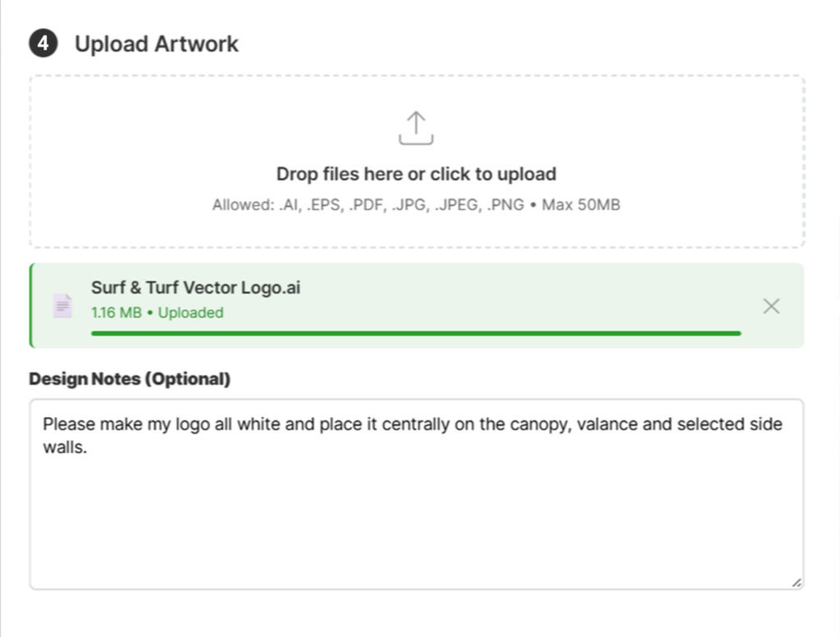This screenshot has width=840, height=637.
Task: Click the circled 4 next to Upload Artwork
Action: [44, 43]
